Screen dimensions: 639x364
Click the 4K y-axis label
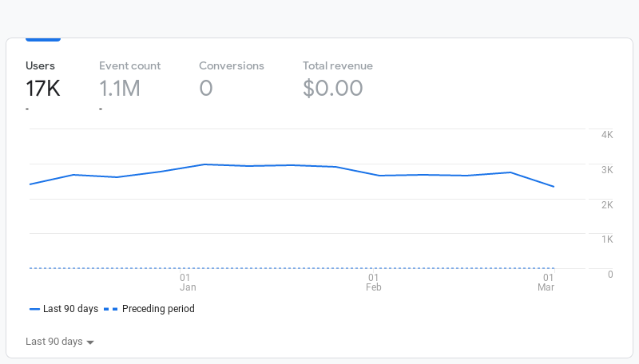coord(607,135)
